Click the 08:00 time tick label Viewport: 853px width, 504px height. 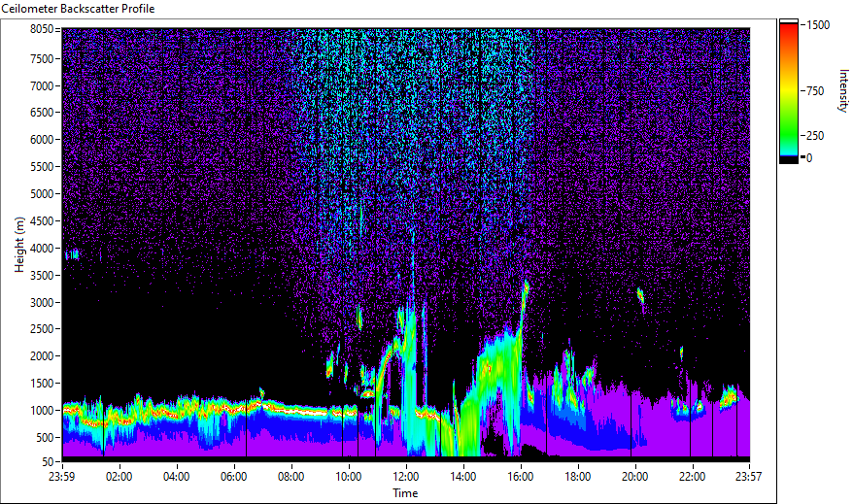(291, 477)
